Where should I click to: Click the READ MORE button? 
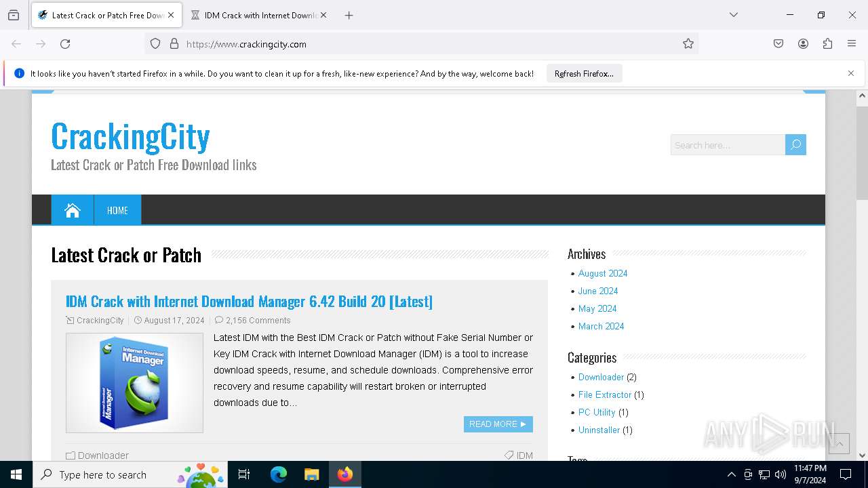(498, 424)
